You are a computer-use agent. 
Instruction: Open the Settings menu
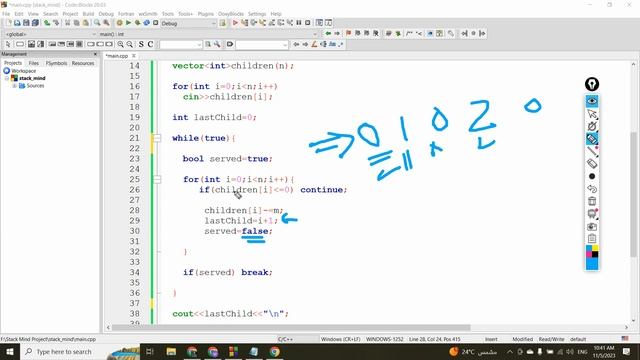[257, 14]
